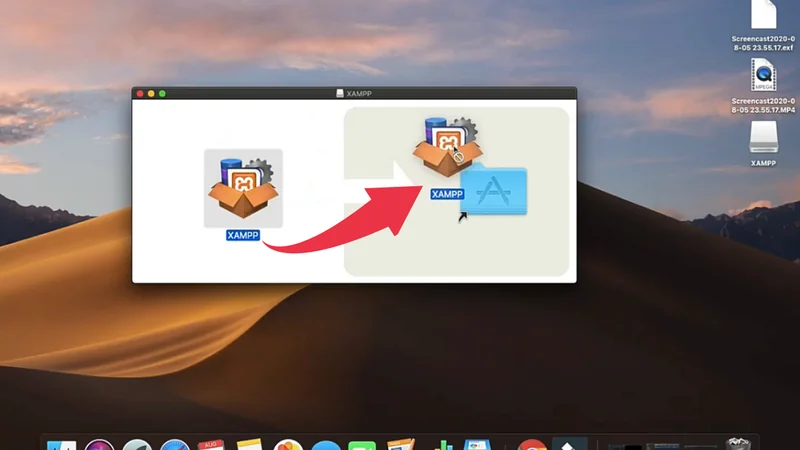
Task: Close the XAMPP installer window
Action: 140,93
